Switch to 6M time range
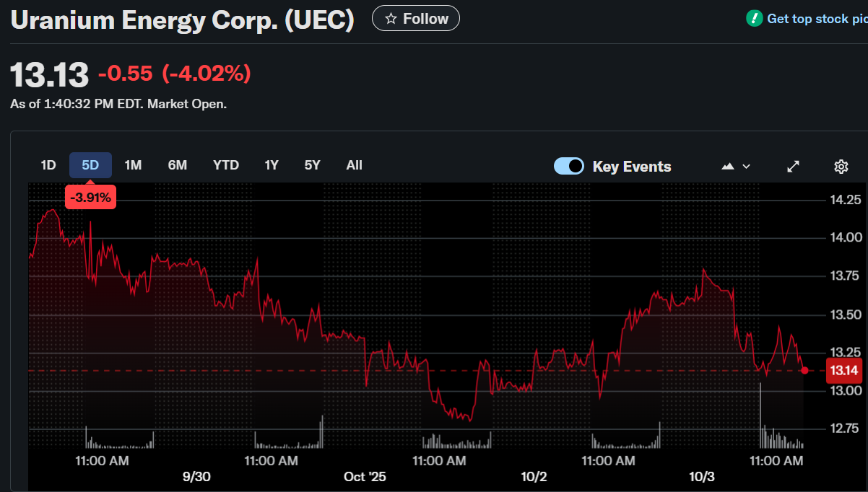This screenshot has height=492, width=868. [178, 165]
